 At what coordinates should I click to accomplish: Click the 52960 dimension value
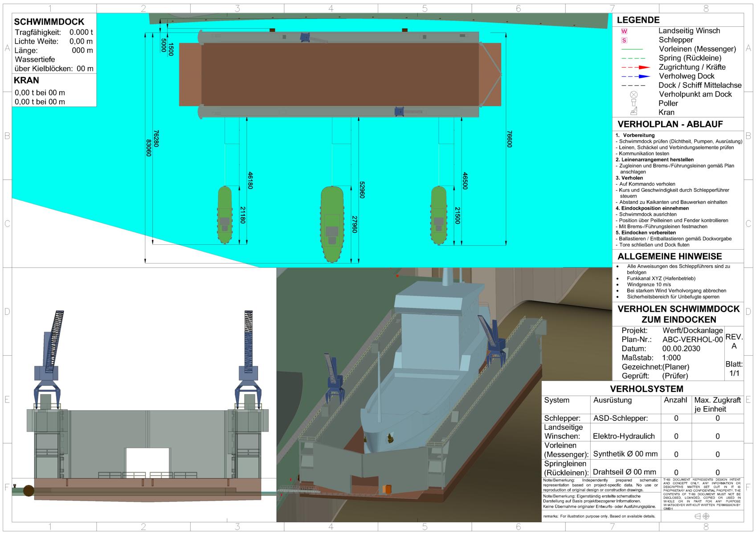coord(362,189)
